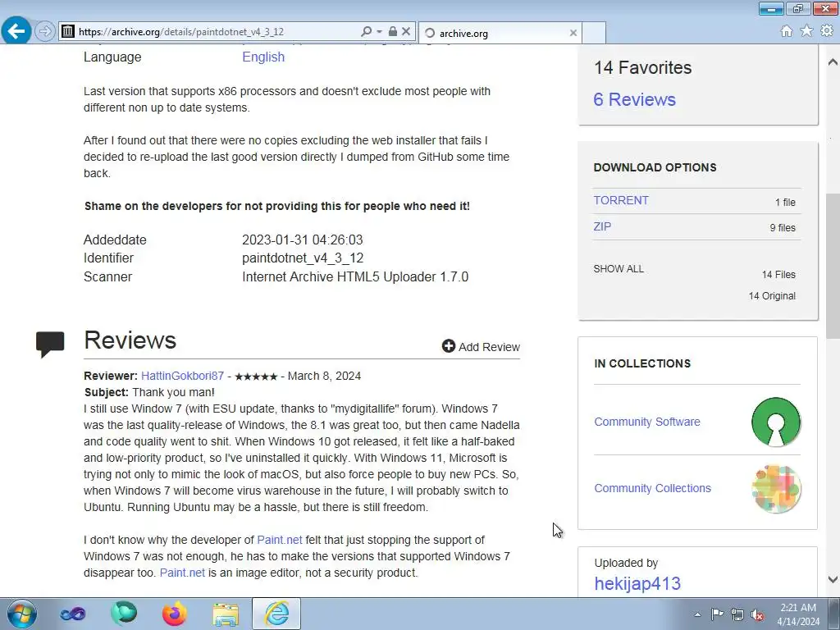This screenshot has height=630, width=840.
Task: Click the Addeddate value 2023-01-31 04:26:03
Action: (302, 240)
